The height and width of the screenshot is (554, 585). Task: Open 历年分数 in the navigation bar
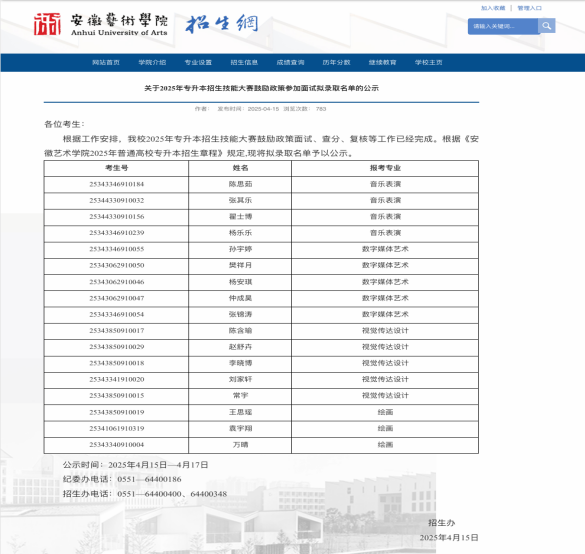tap(337, 62)
